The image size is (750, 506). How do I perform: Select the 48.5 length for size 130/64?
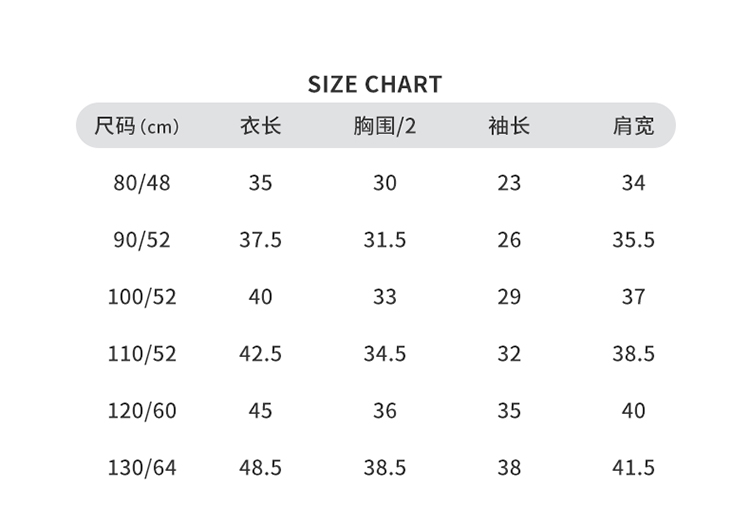260,468
